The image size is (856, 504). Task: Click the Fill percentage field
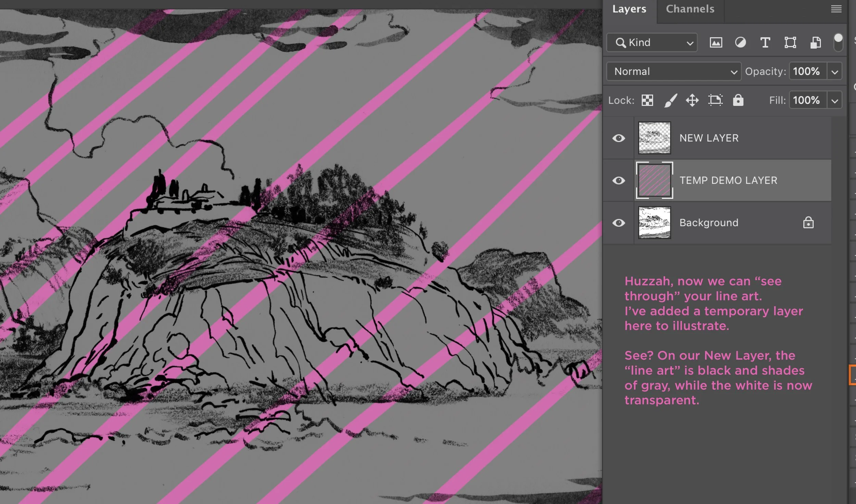[807, 100]
